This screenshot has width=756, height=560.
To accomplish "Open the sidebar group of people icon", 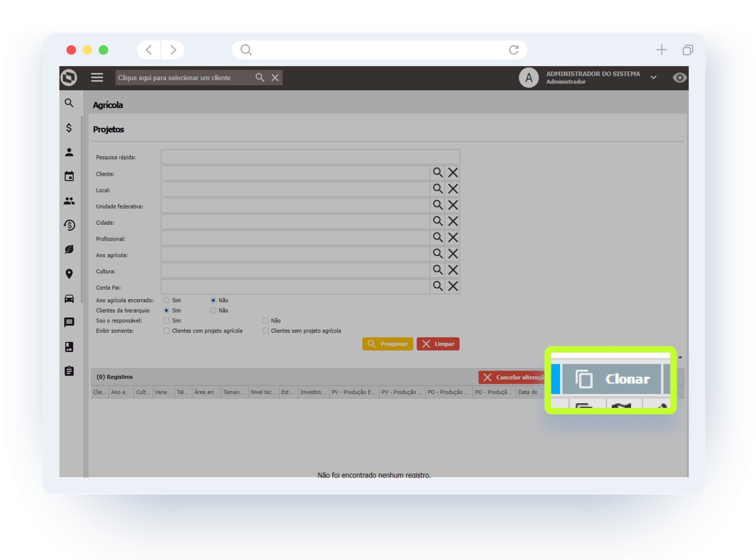I will (69, 201).
